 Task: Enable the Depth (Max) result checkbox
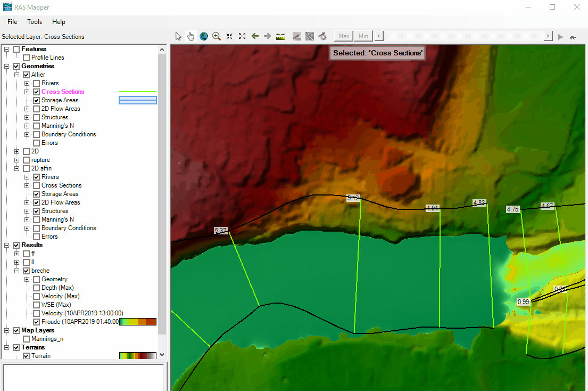[36, 288]
